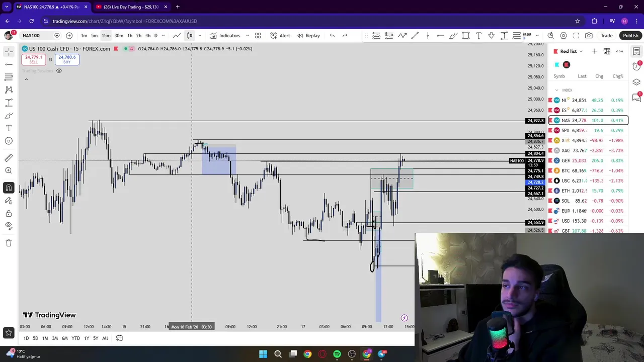Open the emoji icons tool
The height and width of the screenshot is (362, 644).
click(9, 141)
